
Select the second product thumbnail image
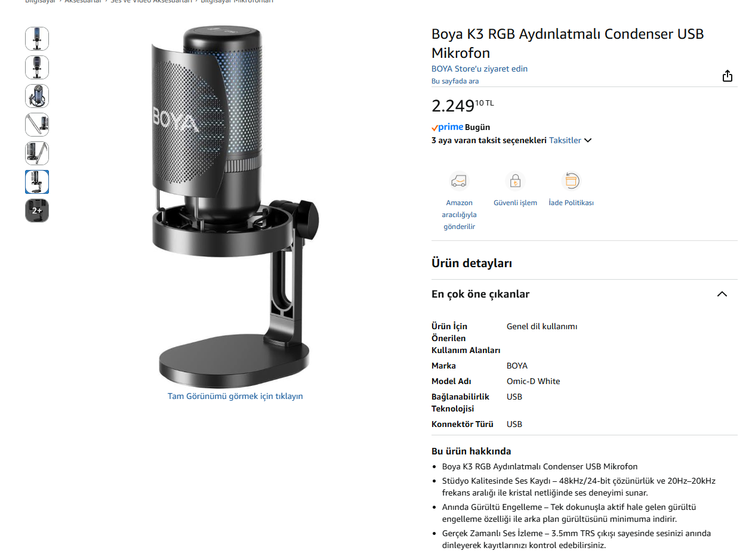[37, 67]
